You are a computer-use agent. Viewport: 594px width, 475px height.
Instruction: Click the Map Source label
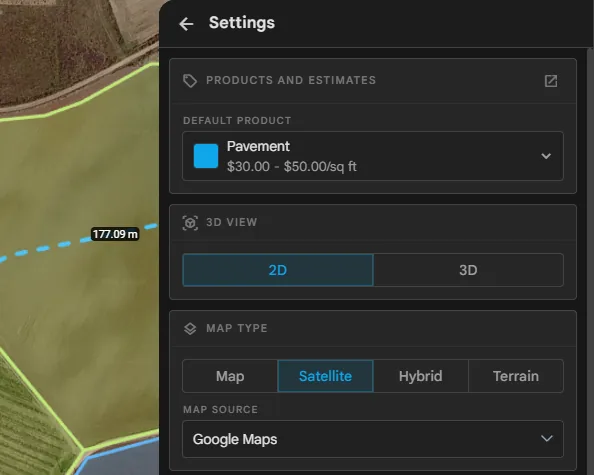(220, 409)
